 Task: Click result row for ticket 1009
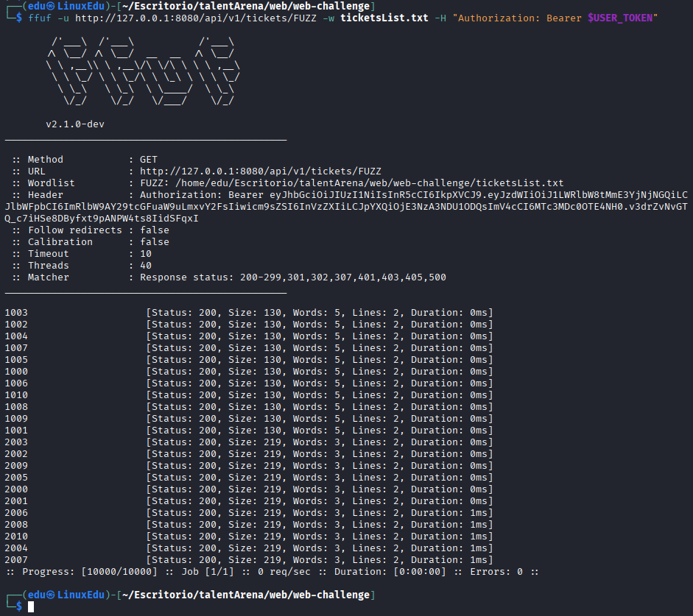tap(249, 419)
